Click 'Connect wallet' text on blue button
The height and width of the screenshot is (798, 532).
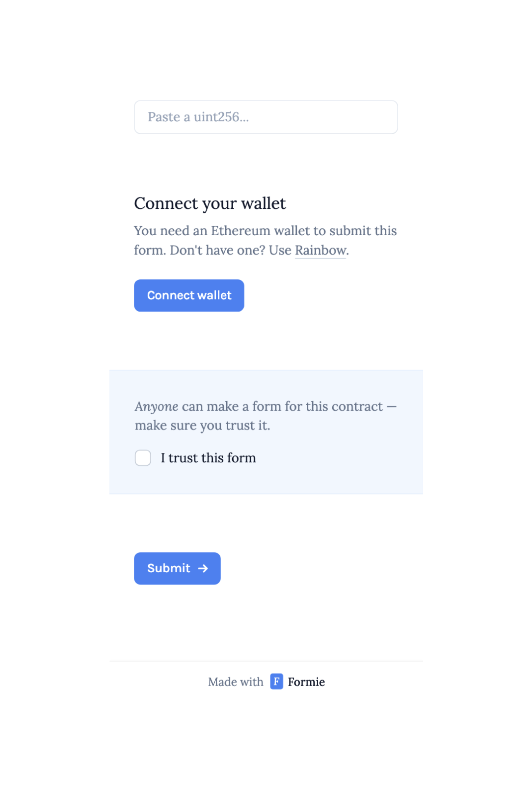(189, 295)
